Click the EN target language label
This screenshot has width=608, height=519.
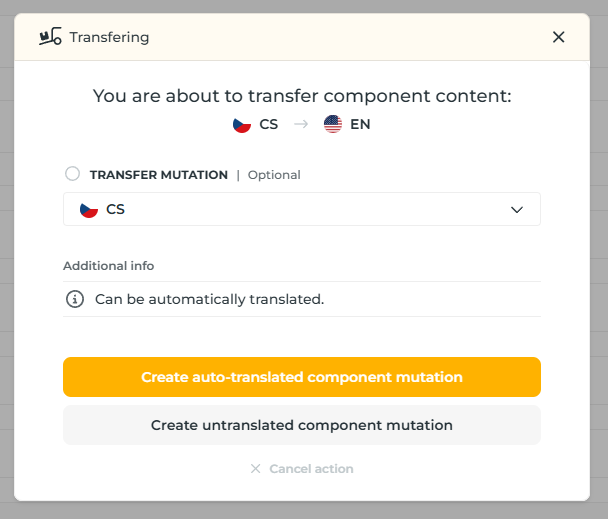pyautogui.click(x=360, y=125)
